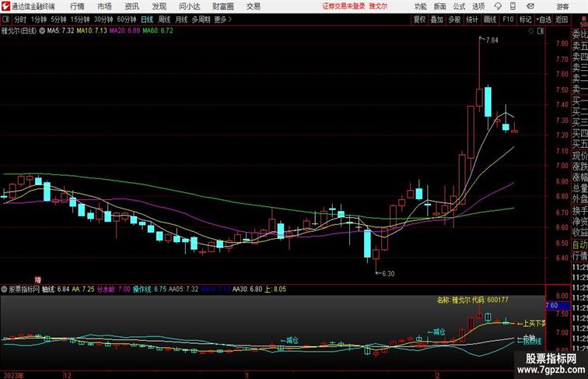Expand the 更多 periods dropdown
Viewport: 588px width, 379px height.
pos(222,19)
